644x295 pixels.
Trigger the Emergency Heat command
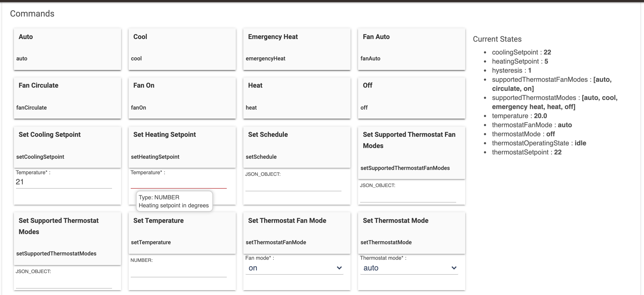point(297,49)
